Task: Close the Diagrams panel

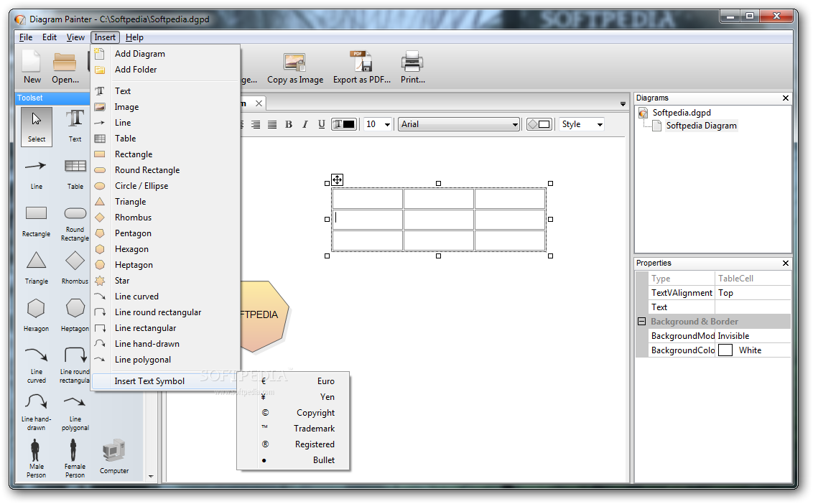Action: 786,98
